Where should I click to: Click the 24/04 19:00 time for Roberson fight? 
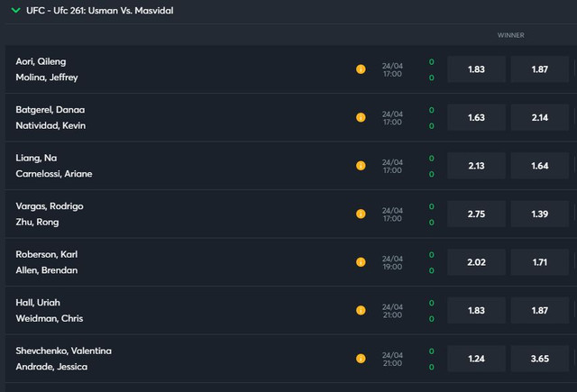392,262
